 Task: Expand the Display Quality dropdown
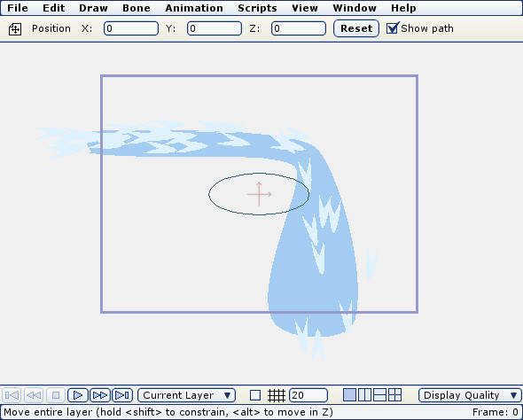point(470,395)
